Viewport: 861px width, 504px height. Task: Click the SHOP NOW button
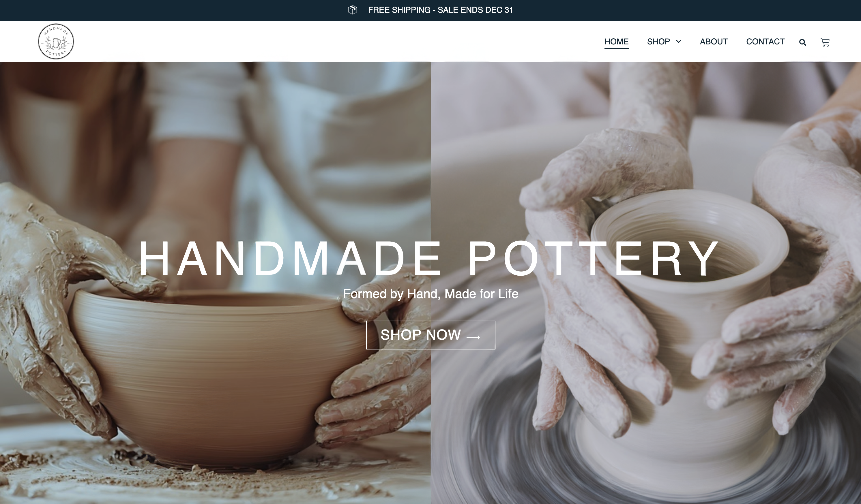coord(430,335)
